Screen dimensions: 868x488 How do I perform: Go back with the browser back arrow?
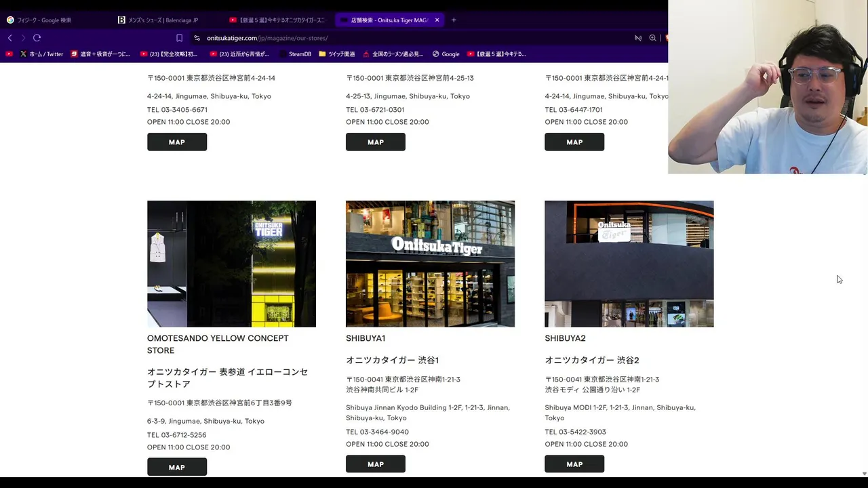tap(9, 38)
